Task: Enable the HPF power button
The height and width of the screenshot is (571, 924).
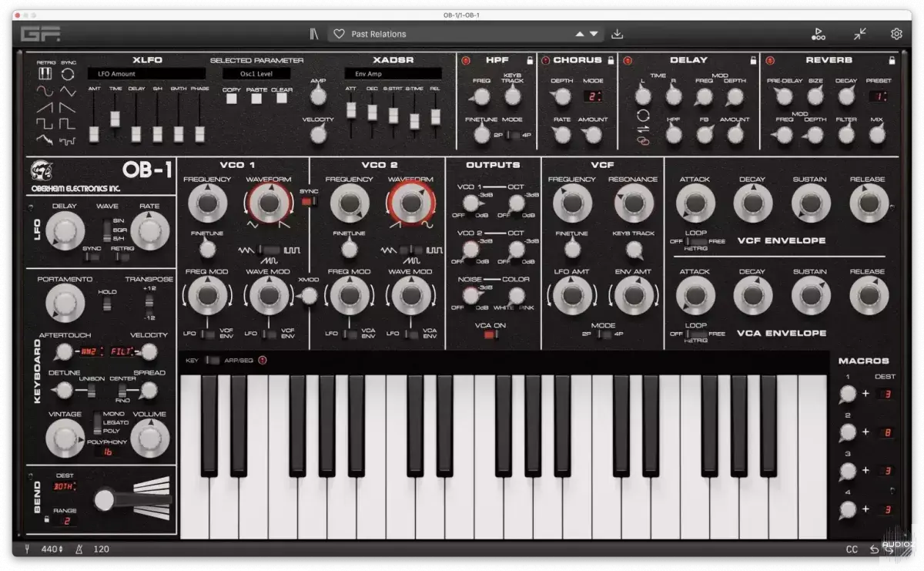Action: [x=466, y=60]
